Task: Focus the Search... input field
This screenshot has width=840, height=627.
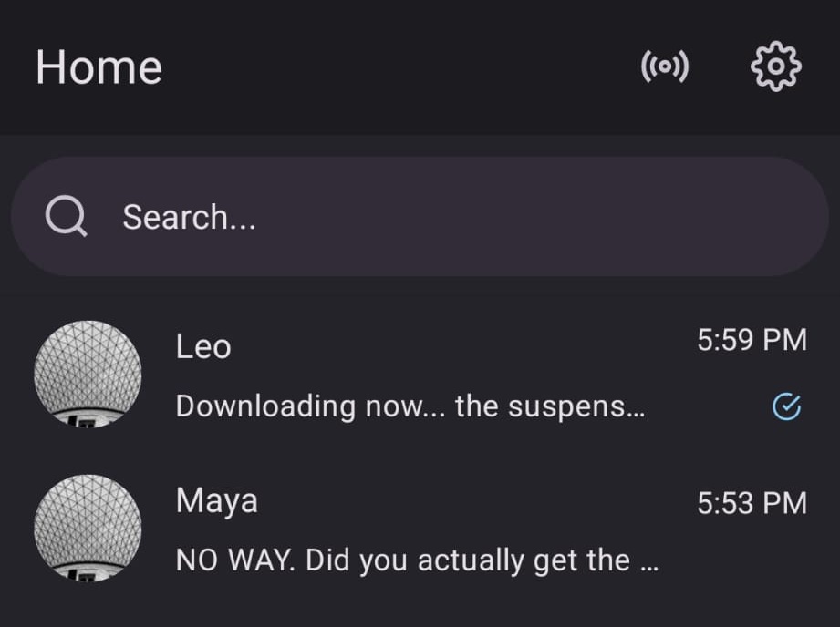Action: click(x=456, y=217)
